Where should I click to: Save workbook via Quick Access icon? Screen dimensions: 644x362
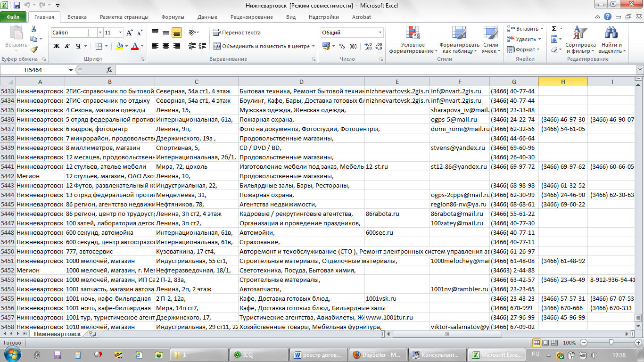17,6
